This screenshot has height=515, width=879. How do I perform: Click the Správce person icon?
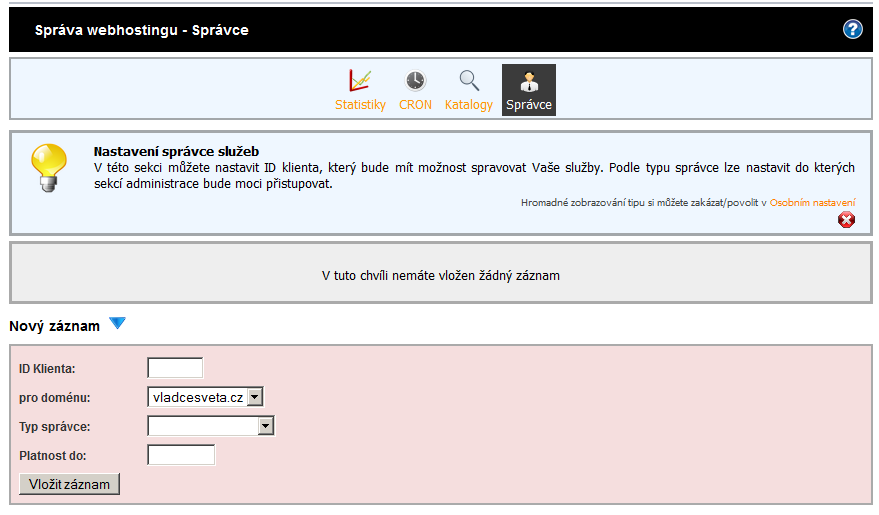529,81
